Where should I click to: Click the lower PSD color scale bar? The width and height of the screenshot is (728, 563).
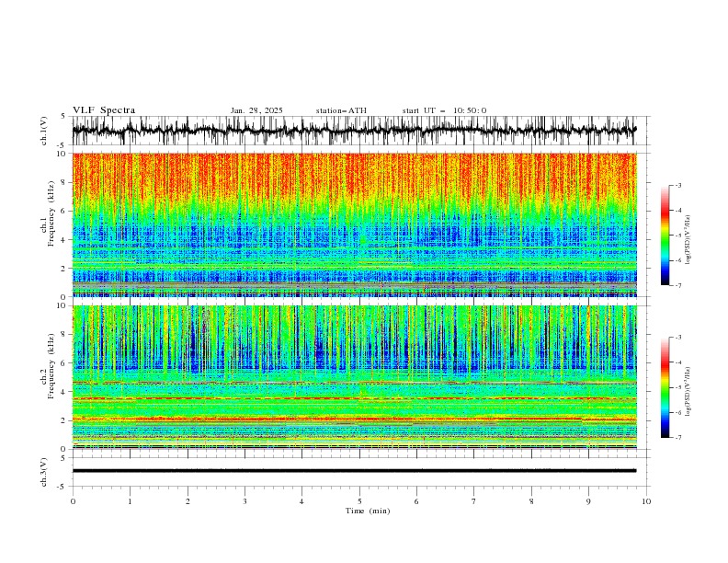click(x=665, y=387)
